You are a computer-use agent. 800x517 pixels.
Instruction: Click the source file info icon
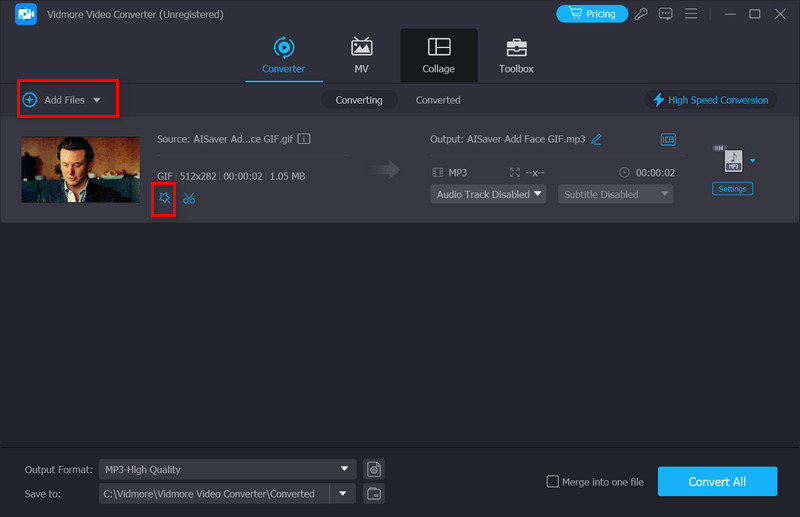(x=304, y=139)
